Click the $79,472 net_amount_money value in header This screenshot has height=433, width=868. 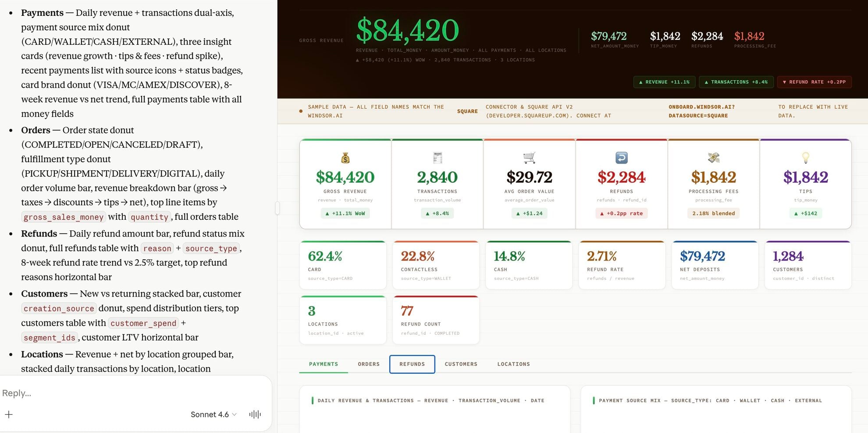608,36
